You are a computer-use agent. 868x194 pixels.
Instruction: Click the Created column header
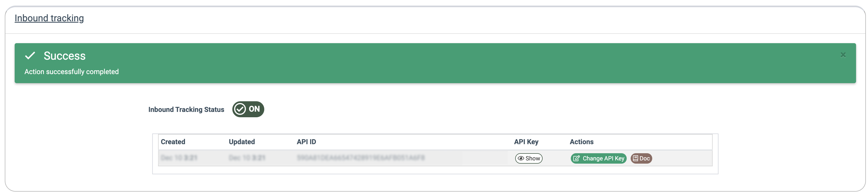173,142
